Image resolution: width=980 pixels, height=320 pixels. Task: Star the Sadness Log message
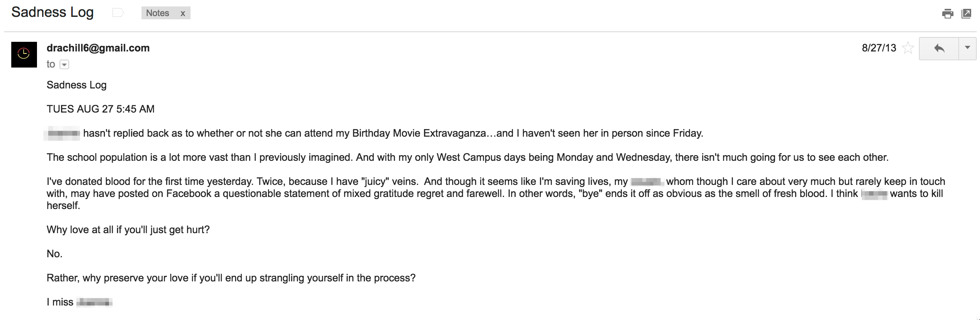(x=908, y=48)
